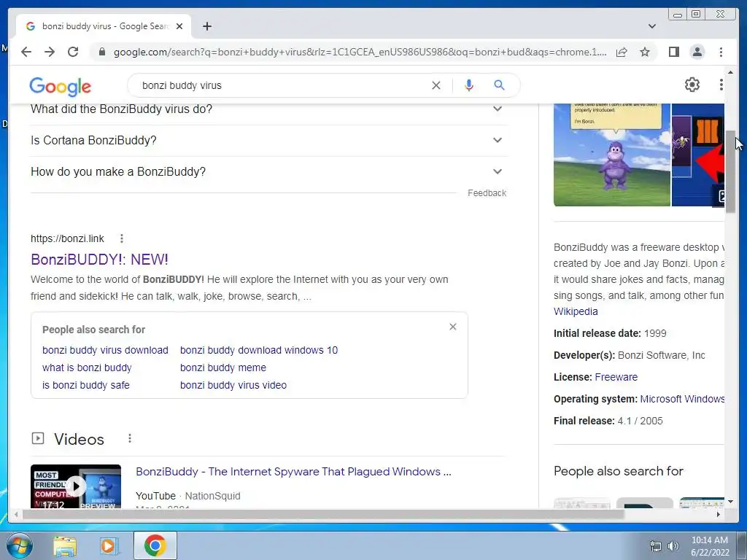Click the Freeware license link
The width and height of the screenshot is (747, 560).
click(616, 377)
